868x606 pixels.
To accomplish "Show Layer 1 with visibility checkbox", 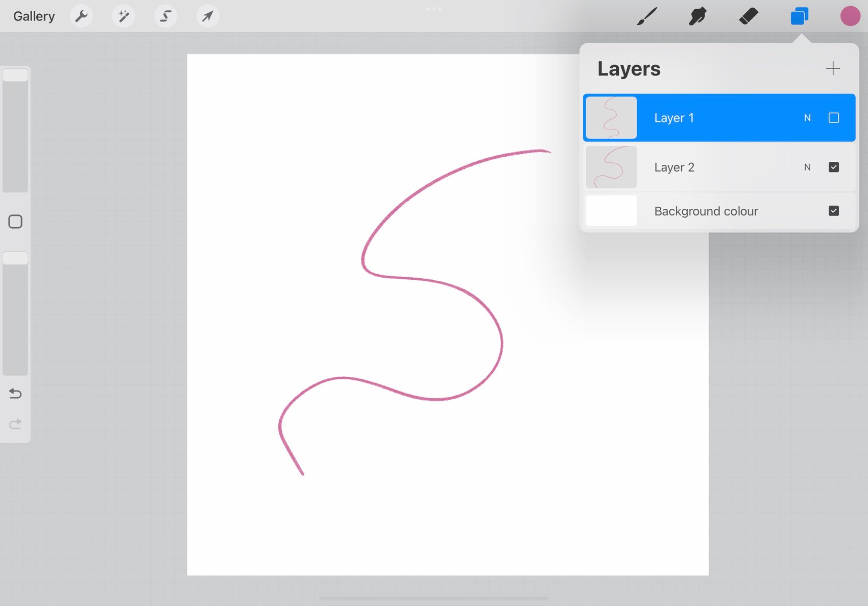I will 834,118.
